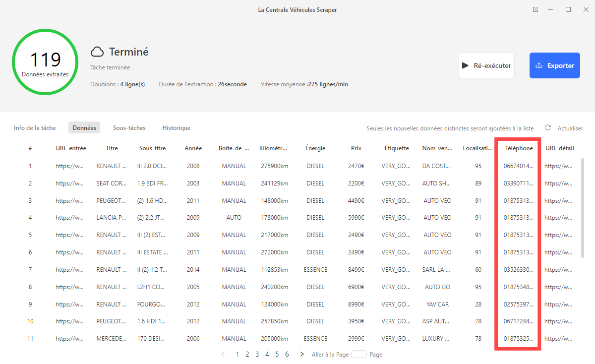Viewport: 595px width, 364px height.
Task: Go to page 4
Action: click(267, 354)
